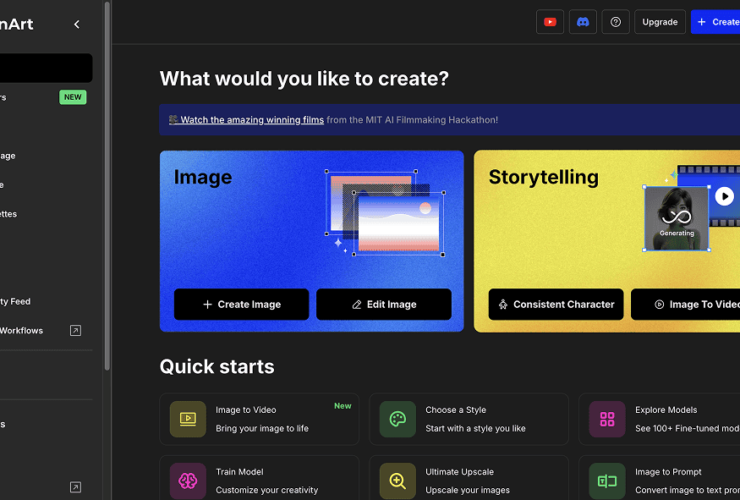The image size is (740, 500).
Task: Click the Ultimate Upscale magnifier icon
Action: (397, 481)
